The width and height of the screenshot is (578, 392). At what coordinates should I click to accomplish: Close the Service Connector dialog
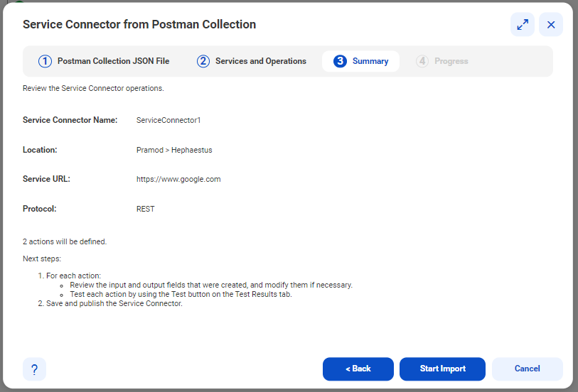click(551, 25)
